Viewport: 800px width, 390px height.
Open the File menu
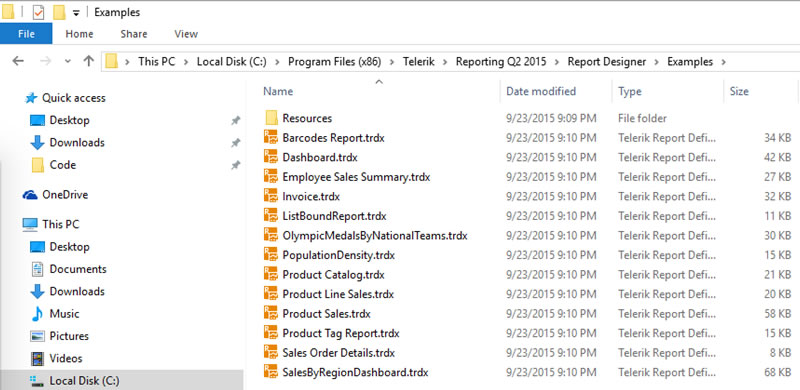pyautogui.click(x=26, y=34)
